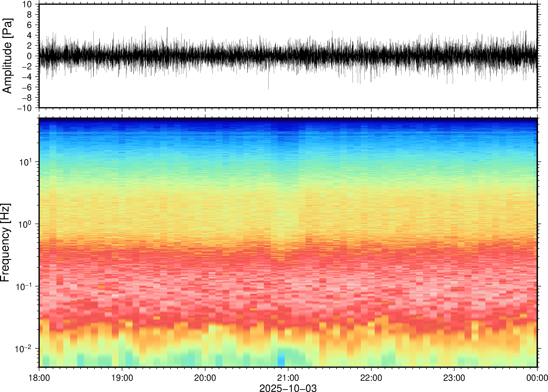Click the 6 amplitude tick label
Screen dimensions: 548x392
[x=30, y=25]
